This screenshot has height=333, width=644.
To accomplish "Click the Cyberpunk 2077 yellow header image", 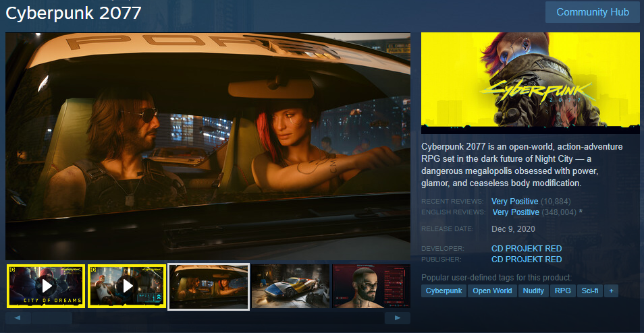I will pyautogui.click(x=530, y=83).
